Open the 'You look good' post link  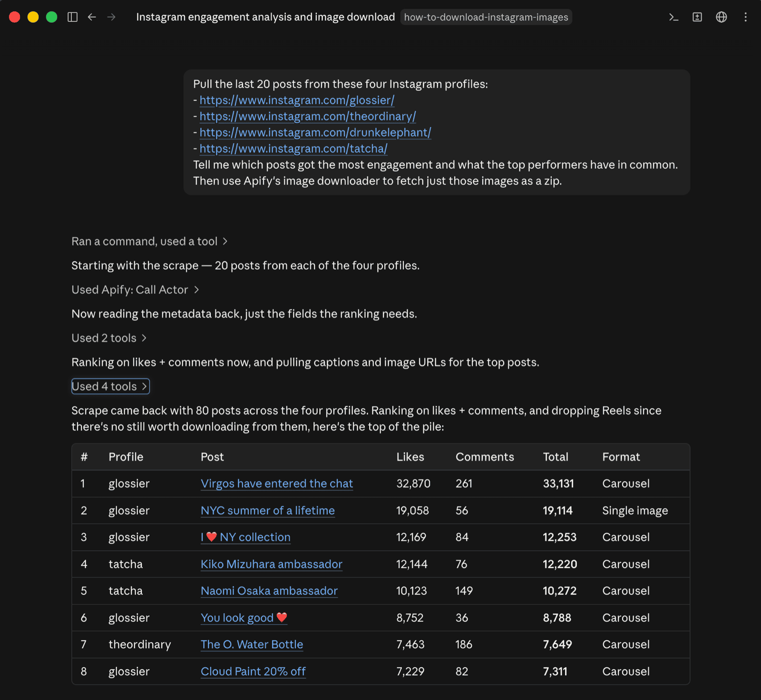pos(244,618)
